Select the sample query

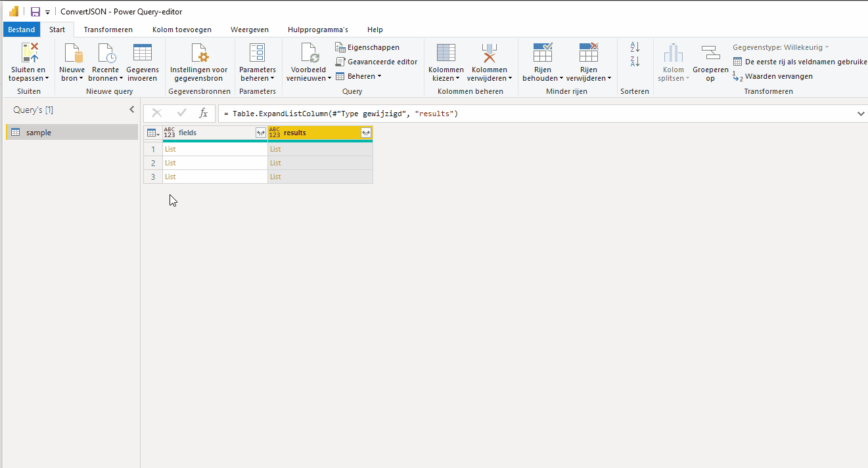tap(72, 132)
